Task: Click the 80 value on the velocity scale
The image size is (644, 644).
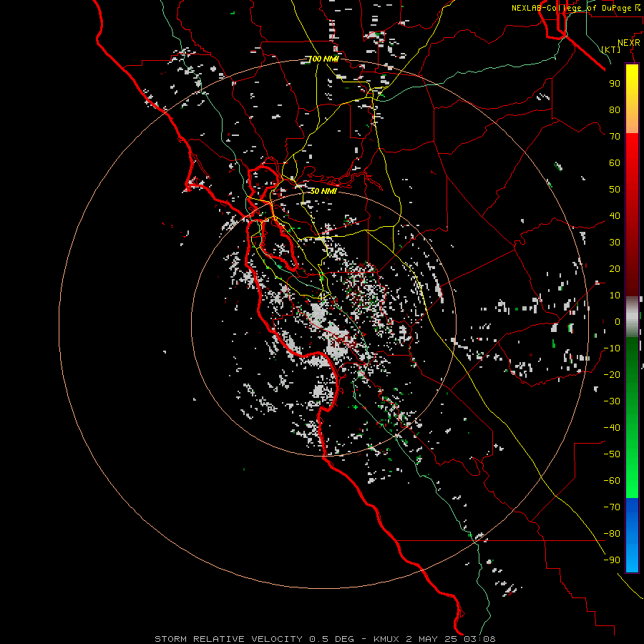Action: pos(615,109)
